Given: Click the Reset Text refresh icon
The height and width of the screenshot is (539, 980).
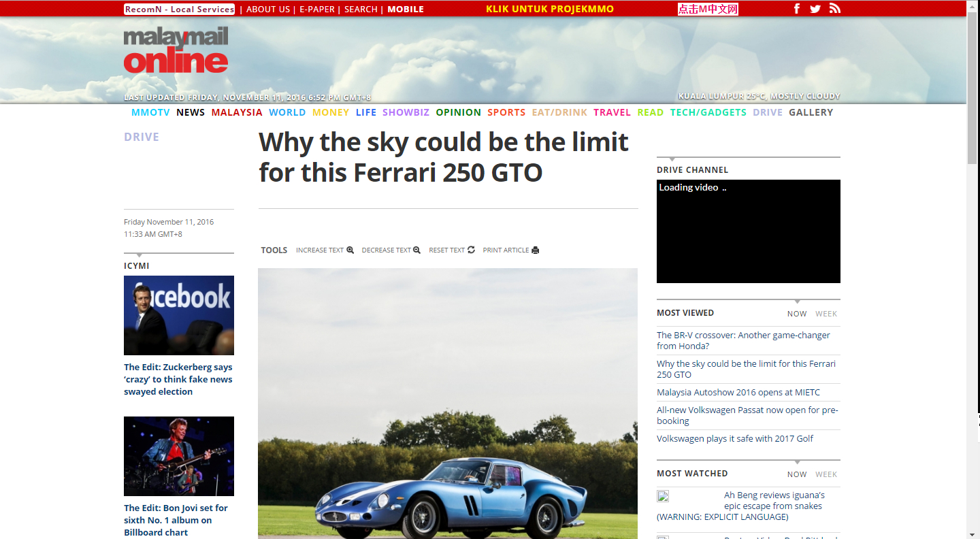Looking at the screenshot, I should coord(471,250).
